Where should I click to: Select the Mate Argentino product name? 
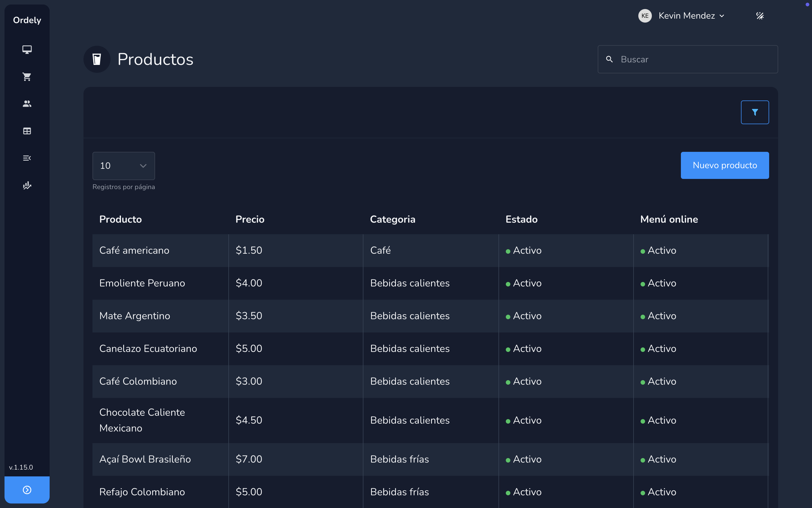point(134,316)
